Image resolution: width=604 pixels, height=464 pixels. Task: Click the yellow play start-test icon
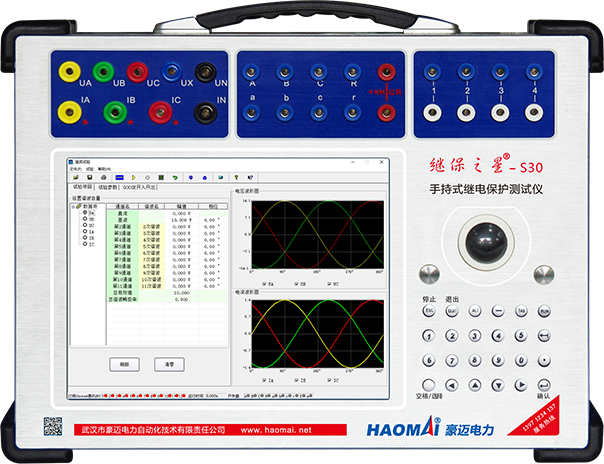tap(133, 178)
